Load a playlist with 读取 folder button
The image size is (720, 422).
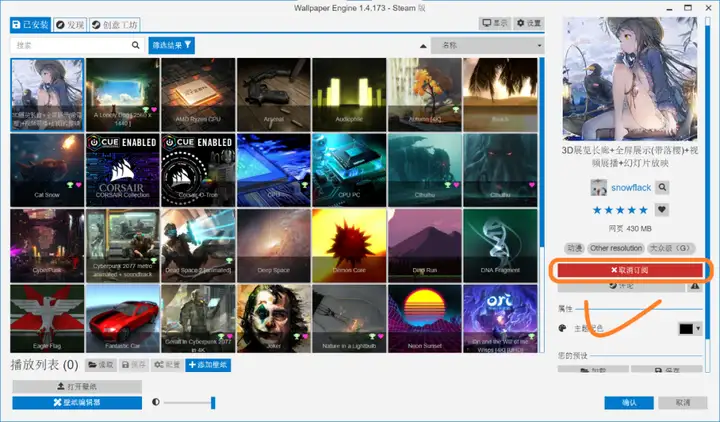[x=101, y=365]
